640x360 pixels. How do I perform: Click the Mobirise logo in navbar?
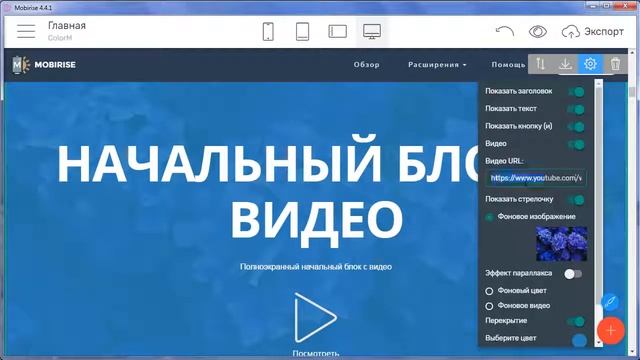coord(21,64)
